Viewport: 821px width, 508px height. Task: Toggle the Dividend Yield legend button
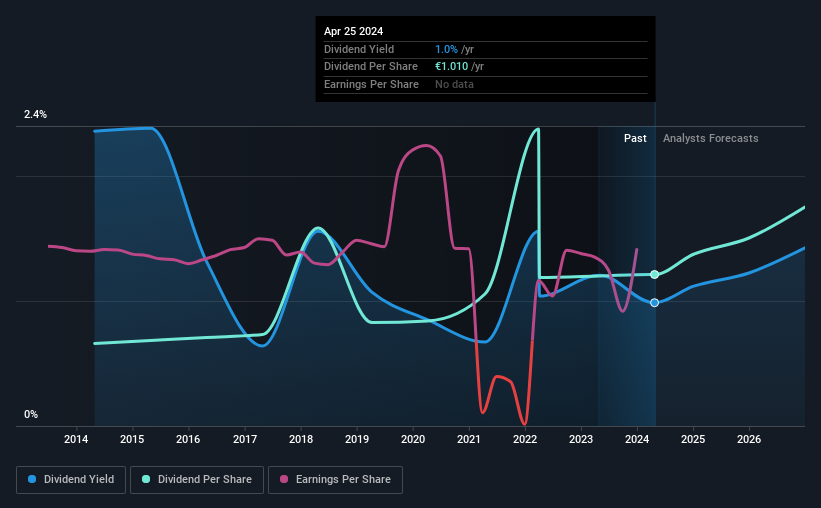coord(71,480)
